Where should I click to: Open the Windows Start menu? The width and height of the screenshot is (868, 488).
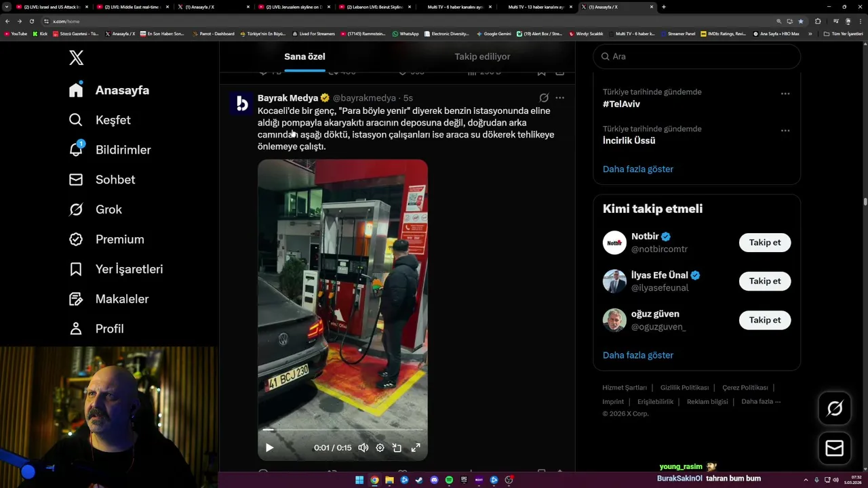coord(359,480)
